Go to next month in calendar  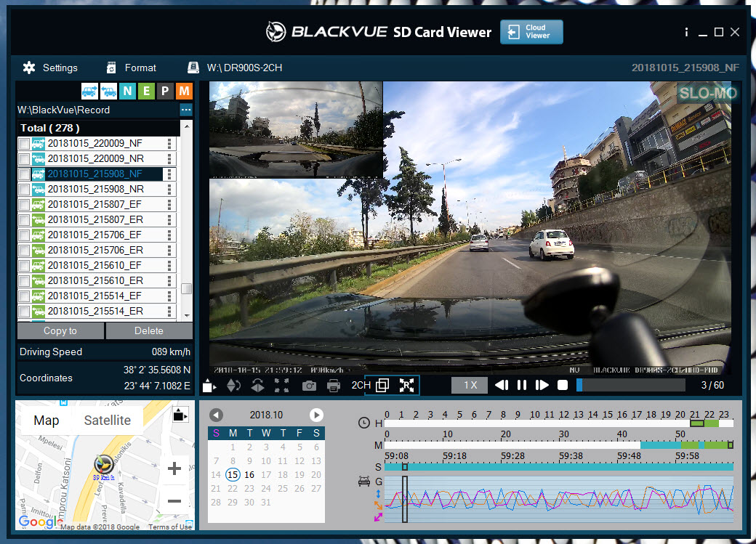coord(316,415)
